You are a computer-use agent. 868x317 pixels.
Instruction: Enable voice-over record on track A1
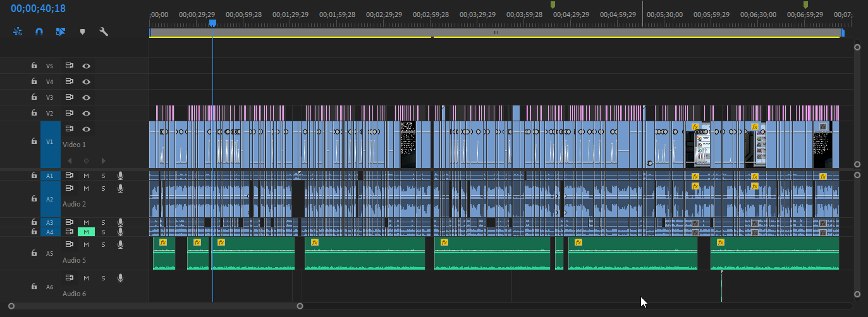[120, 176]
